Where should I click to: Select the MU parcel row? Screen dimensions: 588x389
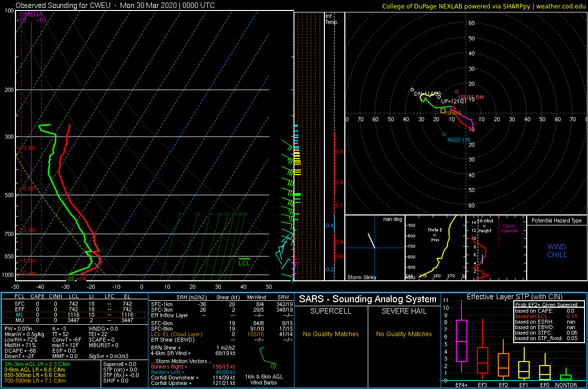pyautogui.click(x=74, y=321)
